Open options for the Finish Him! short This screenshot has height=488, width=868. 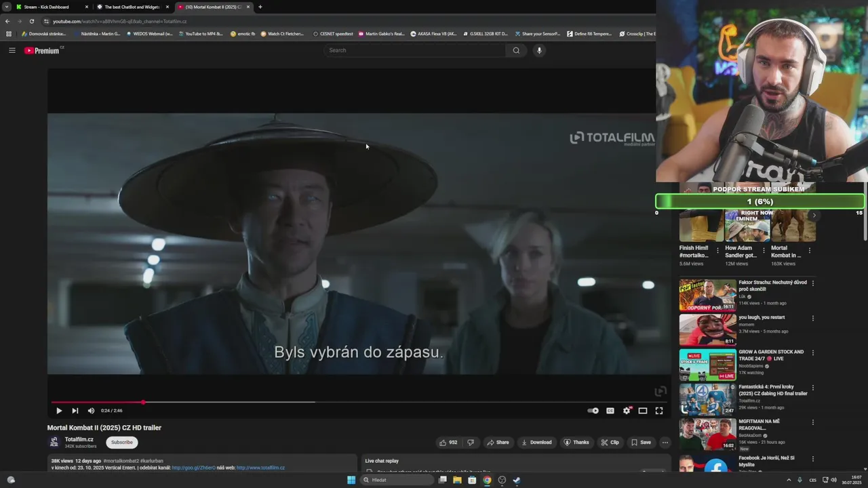[717, 250]
